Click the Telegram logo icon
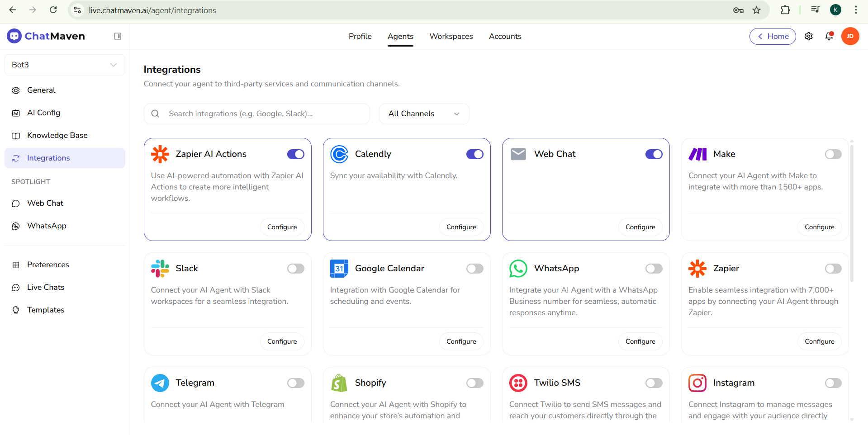This screenshot has height=435, width=868. click(x=160, y=383)
